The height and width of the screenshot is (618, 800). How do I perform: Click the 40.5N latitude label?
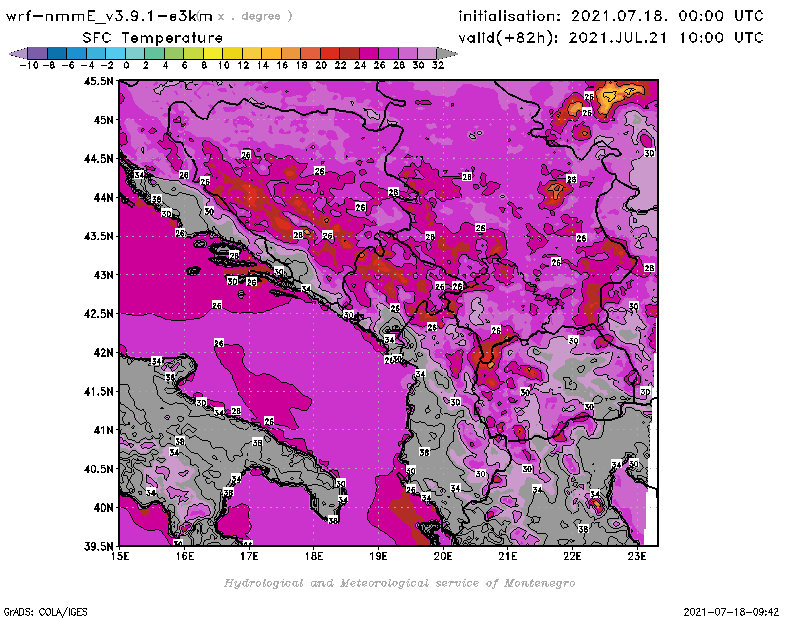pos(98,469)
